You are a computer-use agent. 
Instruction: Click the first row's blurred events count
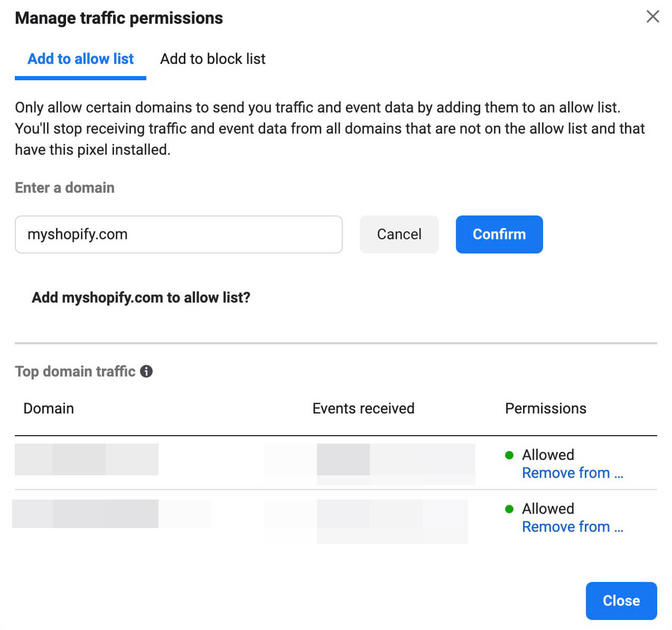395,463
